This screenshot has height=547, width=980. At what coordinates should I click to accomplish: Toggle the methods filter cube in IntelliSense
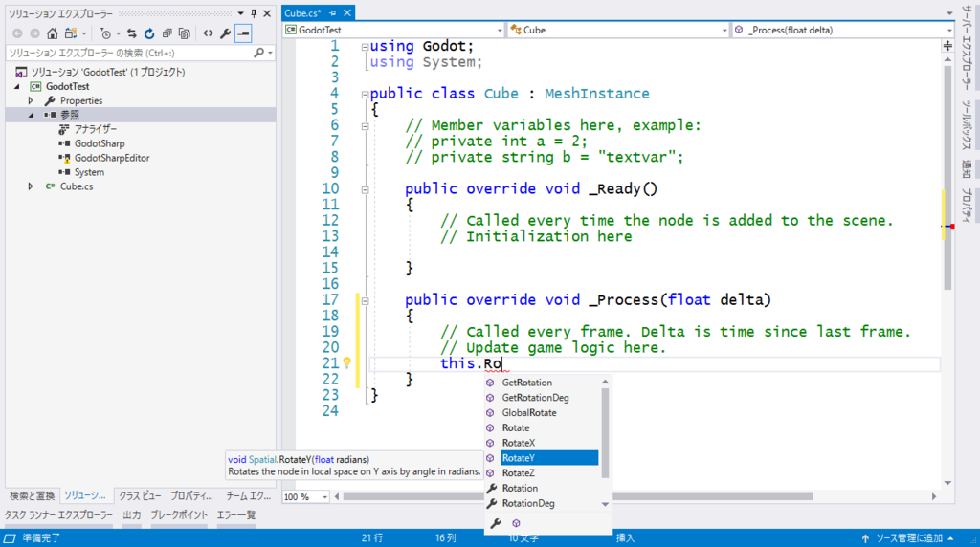pyautogui.click(x=516, y=523)
